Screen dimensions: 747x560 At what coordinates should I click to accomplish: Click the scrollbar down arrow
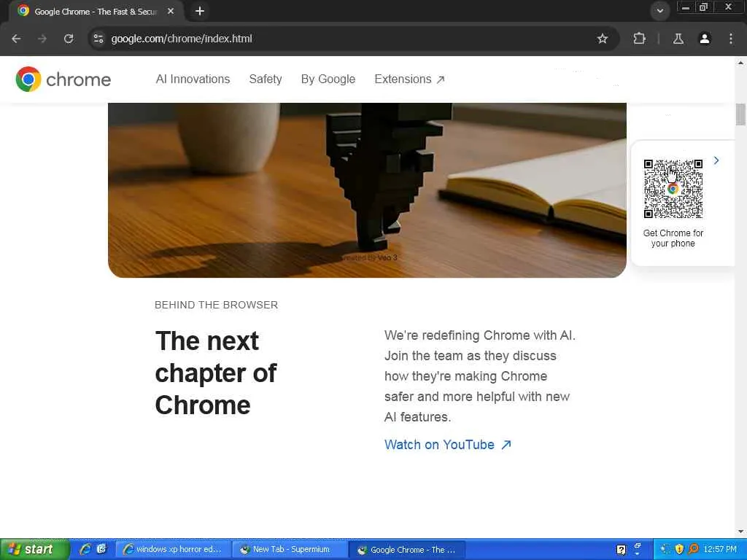tap(740, 532)
